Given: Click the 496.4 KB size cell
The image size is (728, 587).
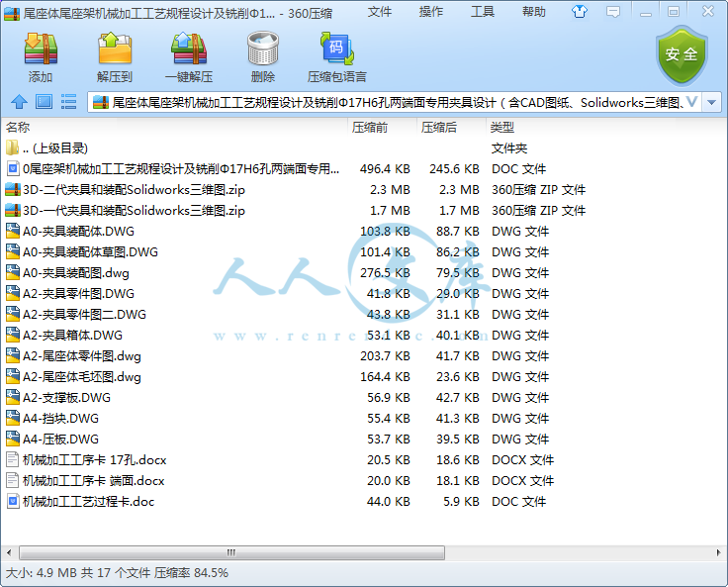Looking at the screenshot, I should [x=385, y=168].
